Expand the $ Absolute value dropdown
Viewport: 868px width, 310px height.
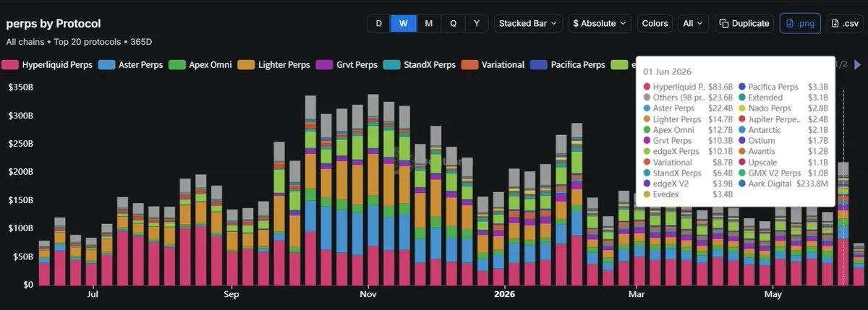[600, 23]
